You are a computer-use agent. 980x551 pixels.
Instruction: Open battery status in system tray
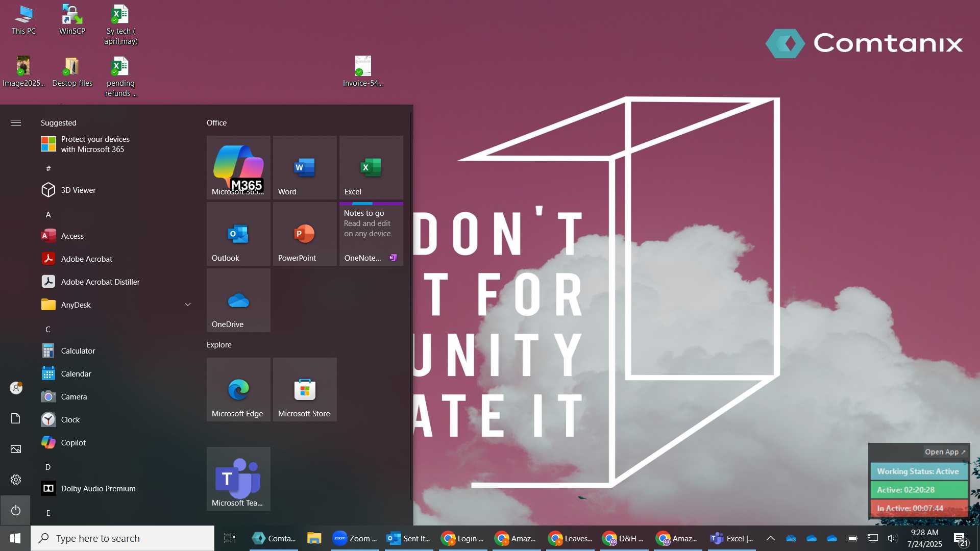pos(852,538)
